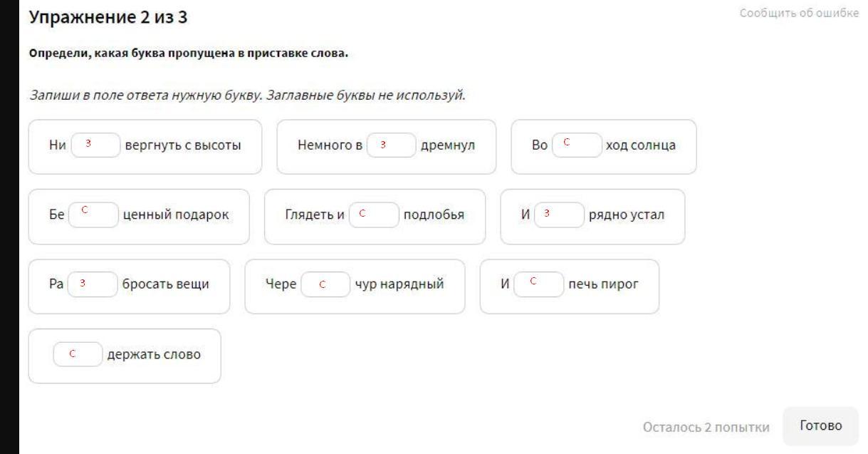Image resolution: width=868 pixels, height=454 pixels.
Task: Focus the field in "И_печь пирог"
Action: click(x=538, y=284)
